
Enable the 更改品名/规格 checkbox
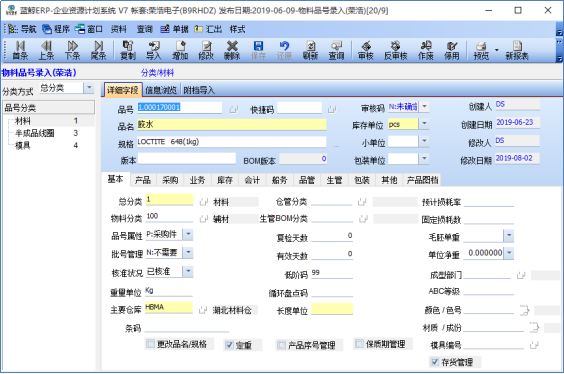coord(150,344)
